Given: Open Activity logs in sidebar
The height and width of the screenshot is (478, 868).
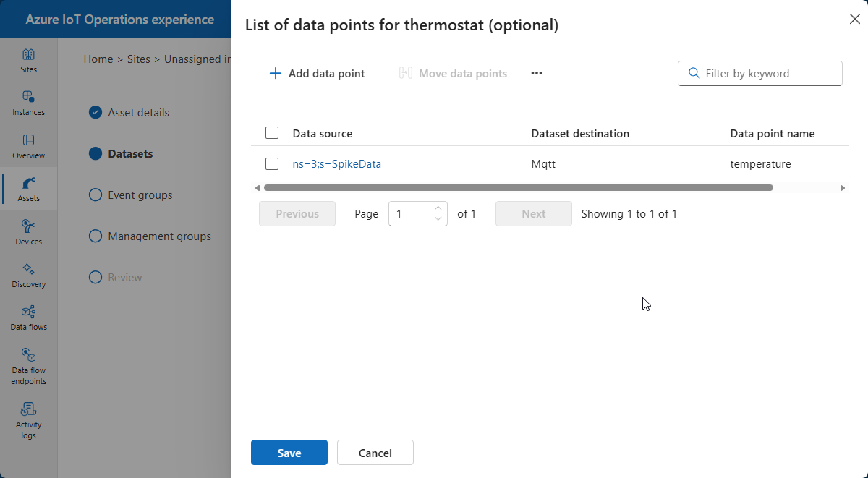Looking at the screenshot, I should (28, 420).
